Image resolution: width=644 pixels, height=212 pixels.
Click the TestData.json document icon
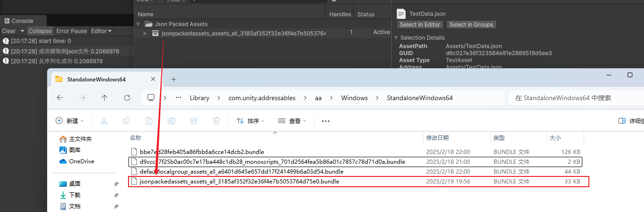[x=400, y=14]
